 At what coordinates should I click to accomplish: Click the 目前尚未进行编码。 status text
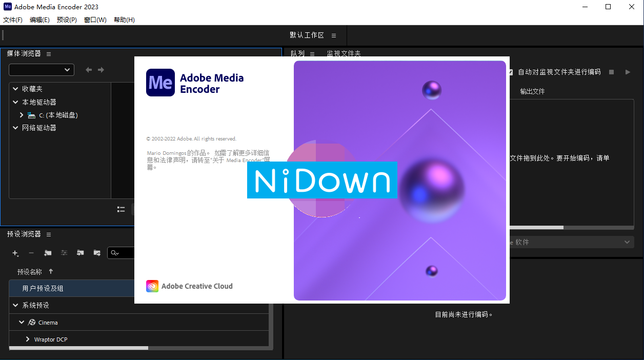coord(464,314)
